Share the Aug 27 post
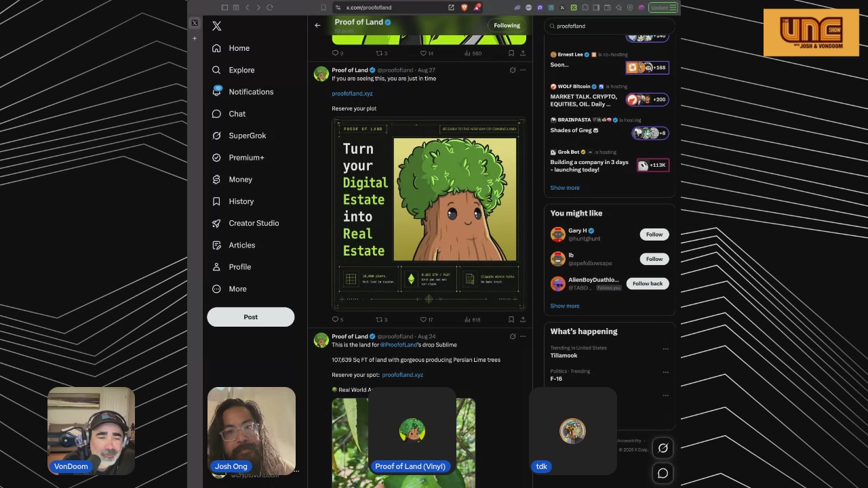The height and width of the screenshot is (488, 868). (x=523, y=319)
